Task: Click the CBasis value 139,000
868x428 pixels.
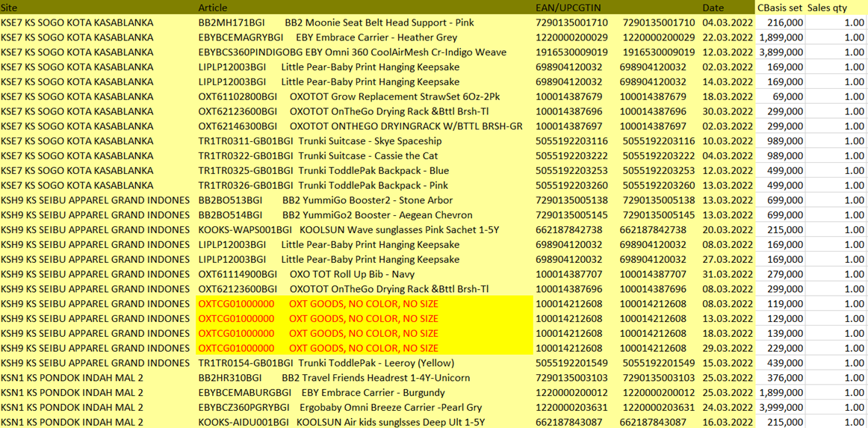Action: coord(785,333)
